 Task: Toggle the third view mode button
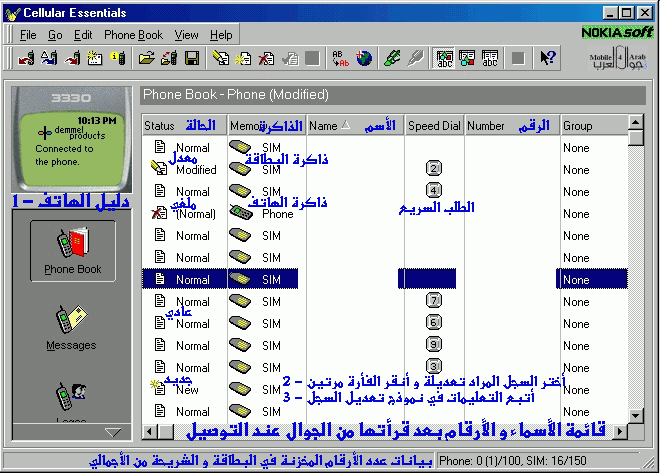click(x=490, y=58)
